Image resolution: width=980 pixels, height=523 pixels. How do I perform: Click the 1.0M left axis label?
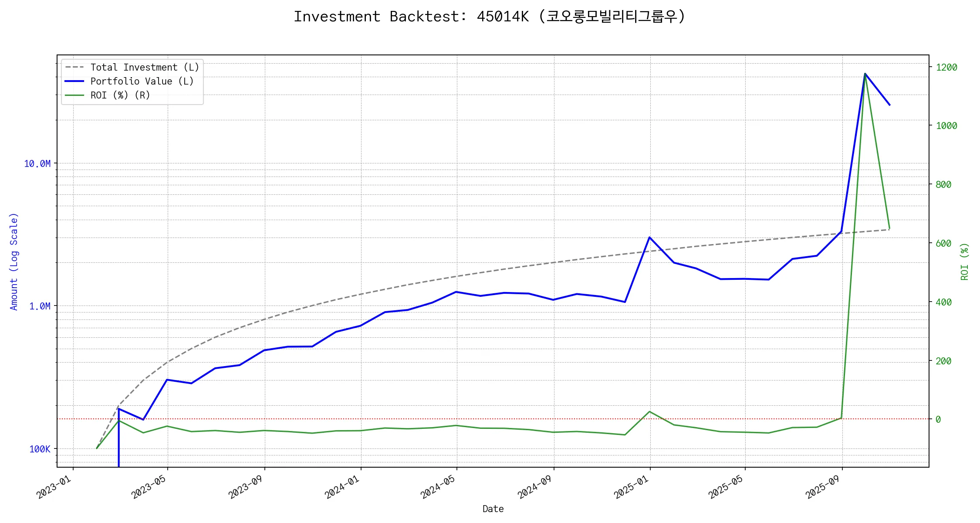(40, 306)
